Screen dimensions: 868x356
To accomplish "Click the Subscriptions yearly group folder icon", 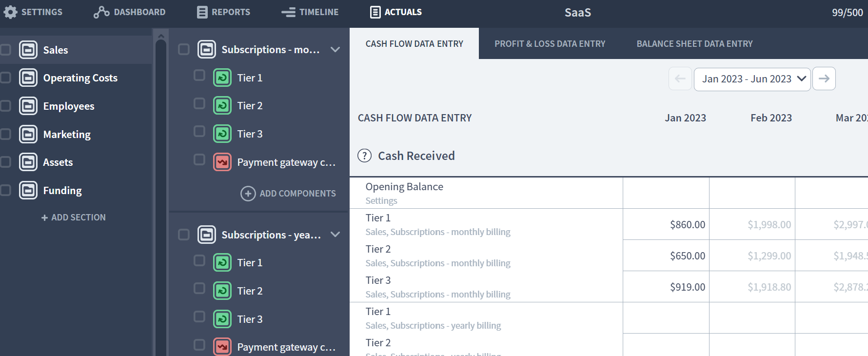I will (x=207, y=235).
